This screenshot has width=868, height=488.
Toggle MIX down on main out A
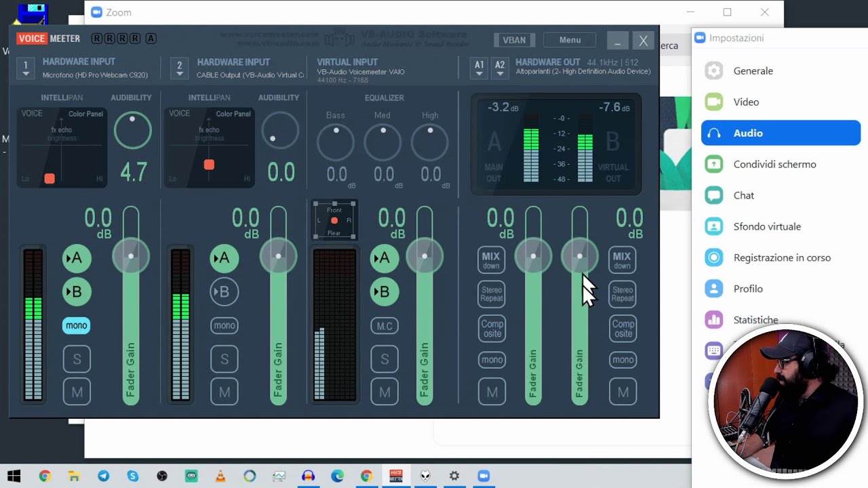coord(491,260)
